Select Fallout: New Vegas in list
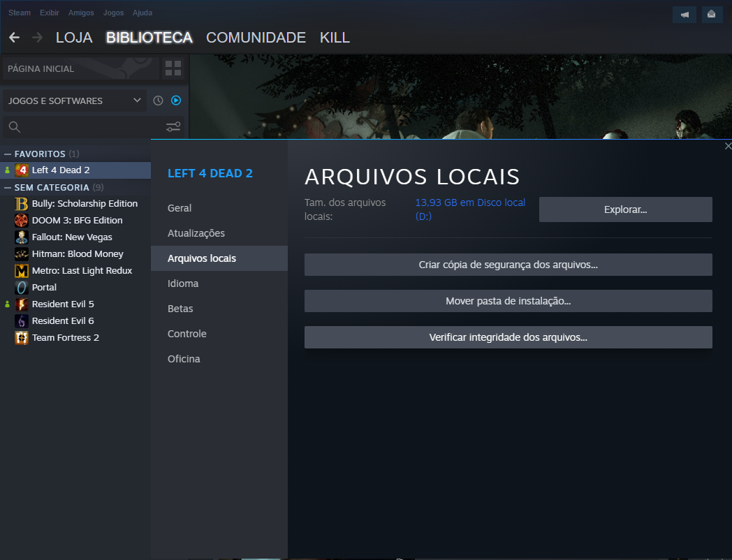The width and height of the screenshot is (732, 560). tap(75, 237)
